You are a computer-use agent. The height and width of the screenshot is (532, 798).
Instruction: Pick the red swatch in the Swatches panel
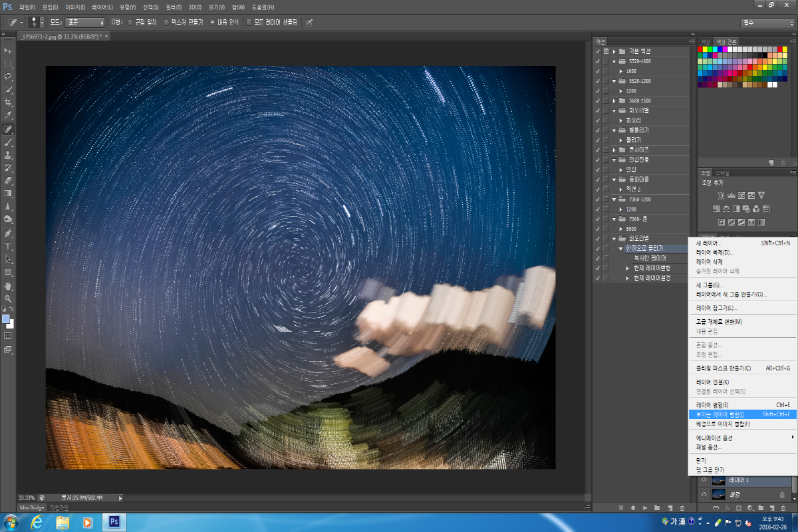(x=702, y=49)
